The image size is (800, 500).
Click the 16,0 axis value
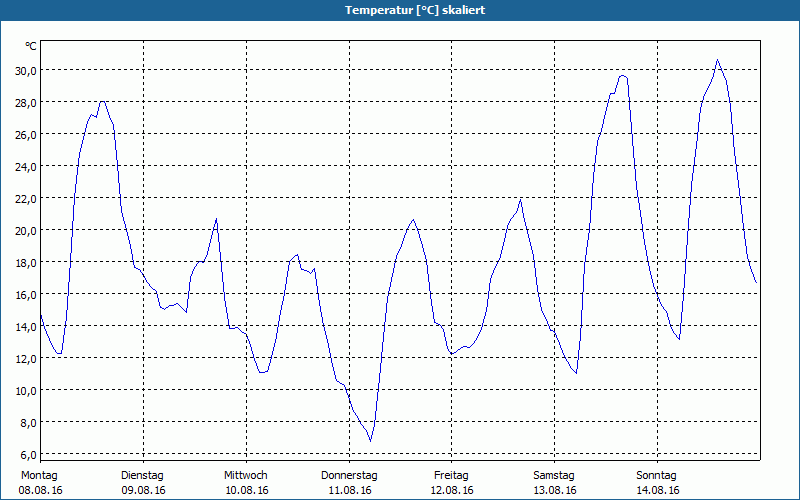pyautogui.click(x=26, y=295)
